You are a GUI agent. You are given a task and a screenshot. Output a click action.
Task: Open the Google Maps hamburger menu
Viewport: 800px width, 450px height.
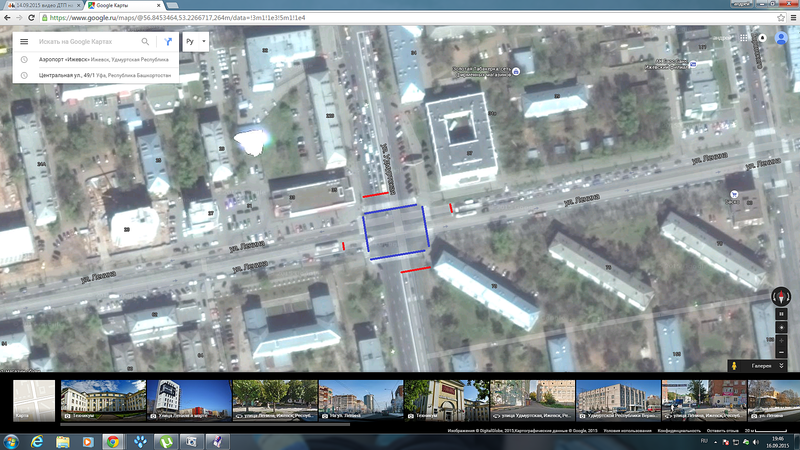pyautogui.click(x=24, y=42)
